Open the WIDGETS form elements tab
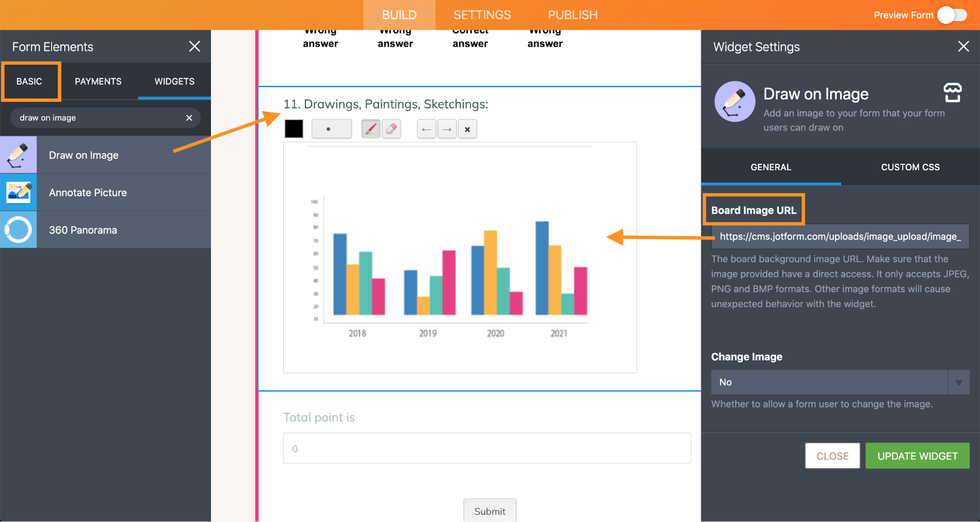 [175, 81]
